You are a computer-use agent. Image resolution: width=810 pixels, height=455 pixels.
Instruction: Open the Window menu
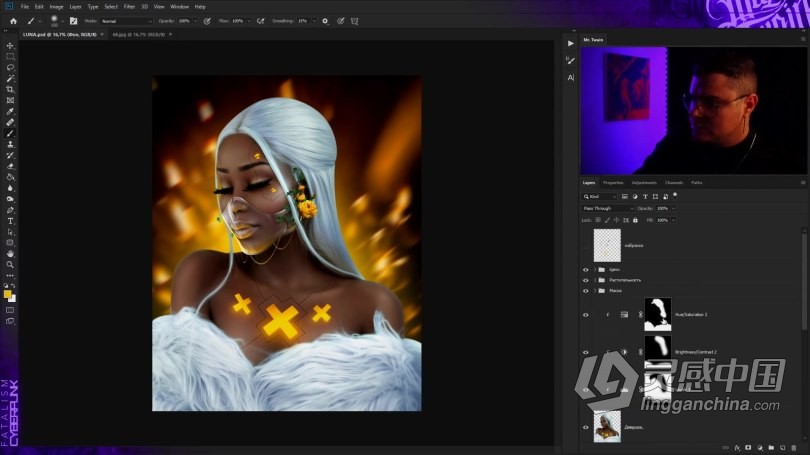[x=179, y=7]
